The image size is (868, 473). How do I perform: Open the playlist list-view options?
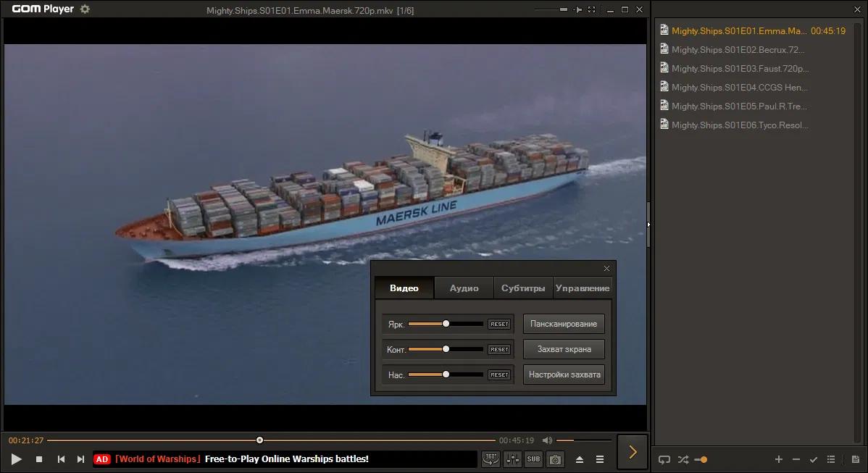click(831, 460)
